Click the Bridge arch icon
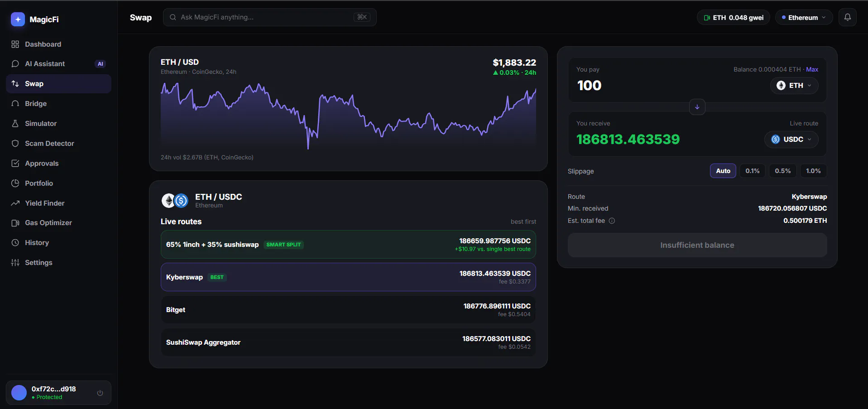The image size is (868, 409). (15, 104)
